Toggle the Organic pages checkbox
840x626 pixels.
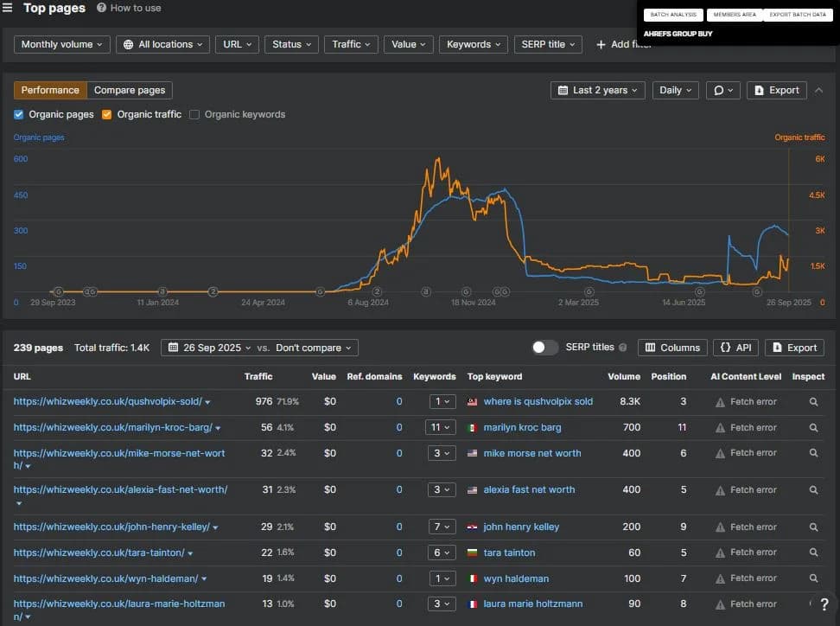tap(19, 114)
